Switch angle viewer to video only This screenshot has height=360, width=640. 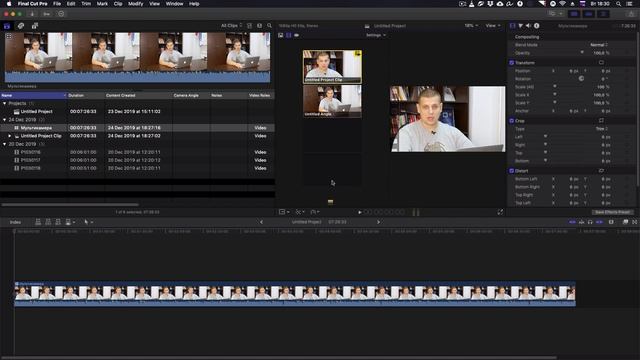289,36
